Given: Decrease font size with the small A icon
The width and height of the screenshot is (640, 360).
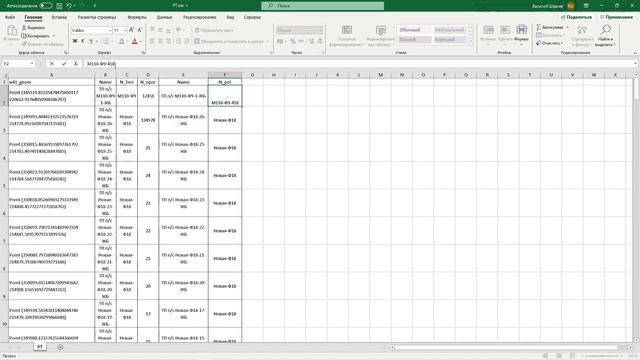Looking at the screenshot, I should coord(140,30).
